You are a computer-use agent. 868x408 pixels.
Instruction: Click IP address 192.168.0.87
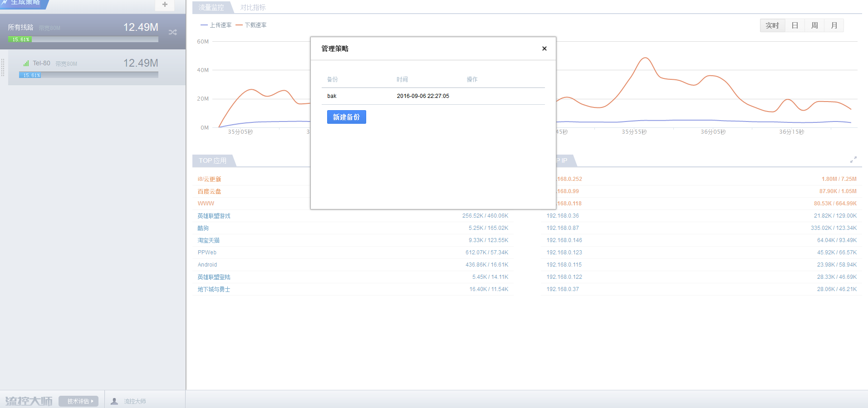click(563, 228)
